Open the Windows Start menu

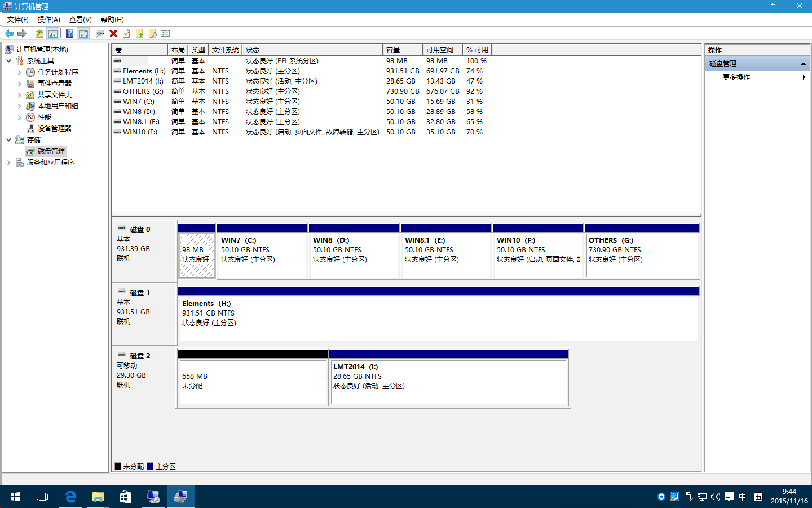[15, 497]
